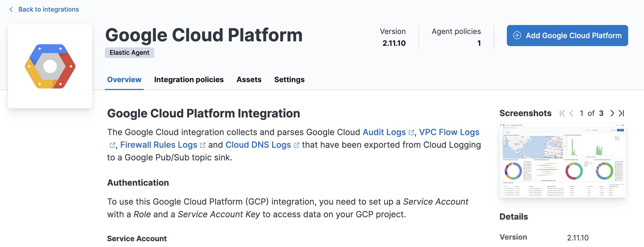Click the previous screenshot arrow
The width and height of the screenshot is (644, 247).
pyautogui.click(x=572, y=113)
